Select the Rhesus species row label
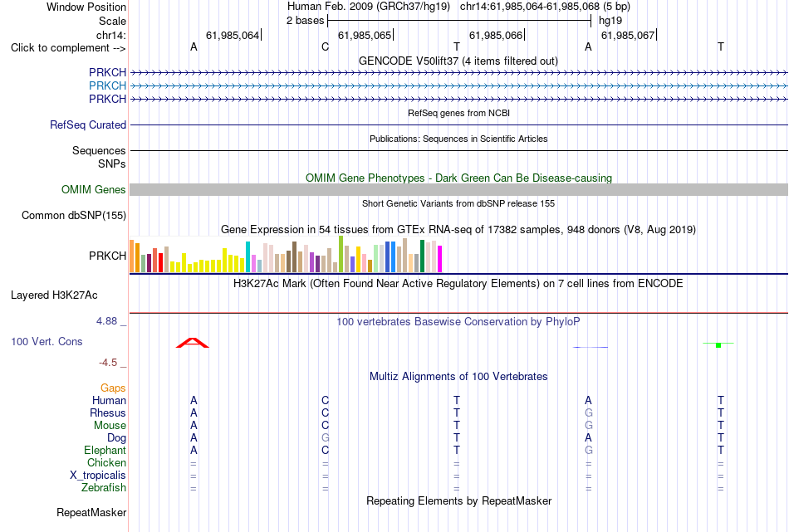This screenshot has width=789, height=532. coord(108,412)
